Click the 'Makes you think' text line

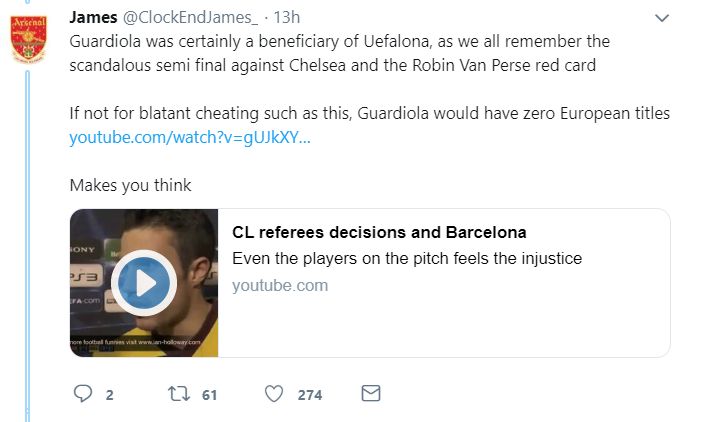coord(131,185)
